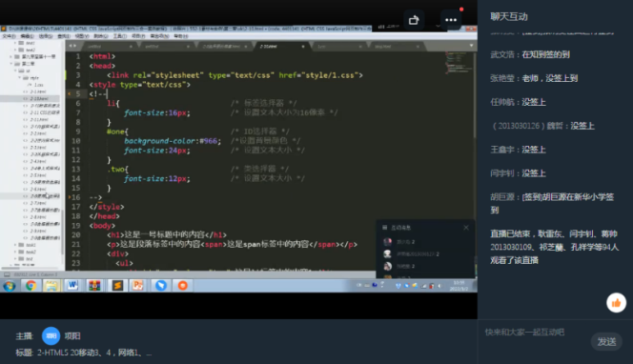
Task: Click the 没签上 message from 王鑫宇
Action: [534, 150]
